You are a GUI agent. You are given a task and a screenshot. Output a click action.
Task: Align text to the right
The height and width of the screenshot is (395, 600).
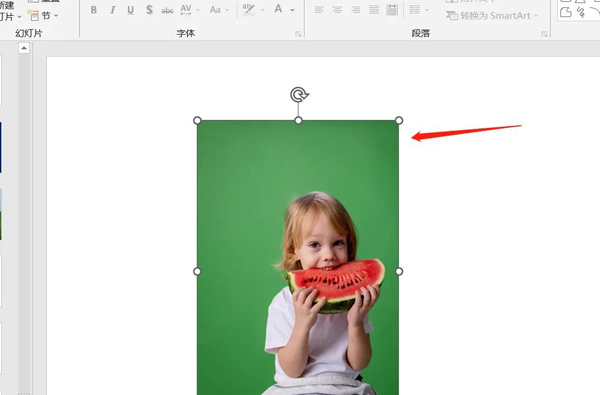tap(355, 10)
